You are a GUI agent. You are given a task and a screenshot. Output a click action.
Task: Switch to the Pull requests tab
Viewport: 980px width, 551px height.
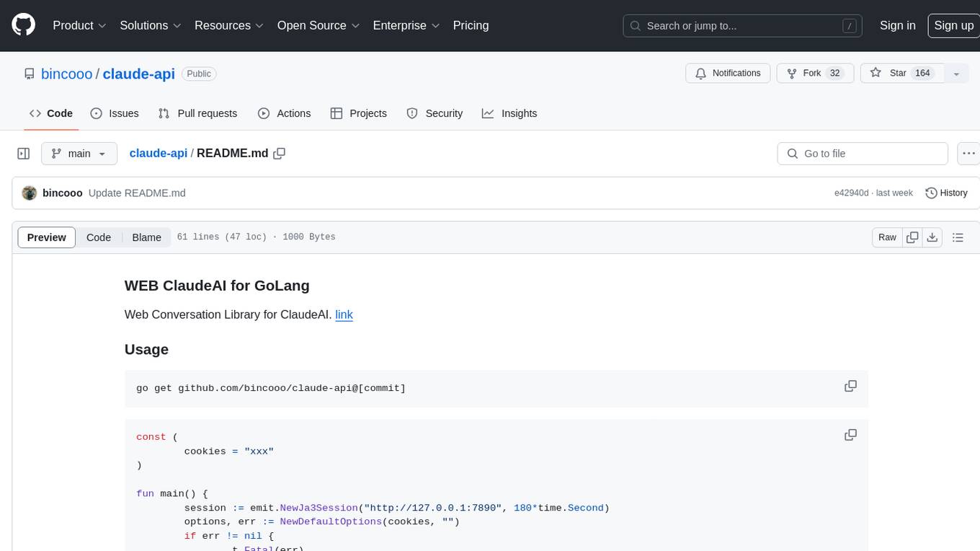[x=197, y=113]
